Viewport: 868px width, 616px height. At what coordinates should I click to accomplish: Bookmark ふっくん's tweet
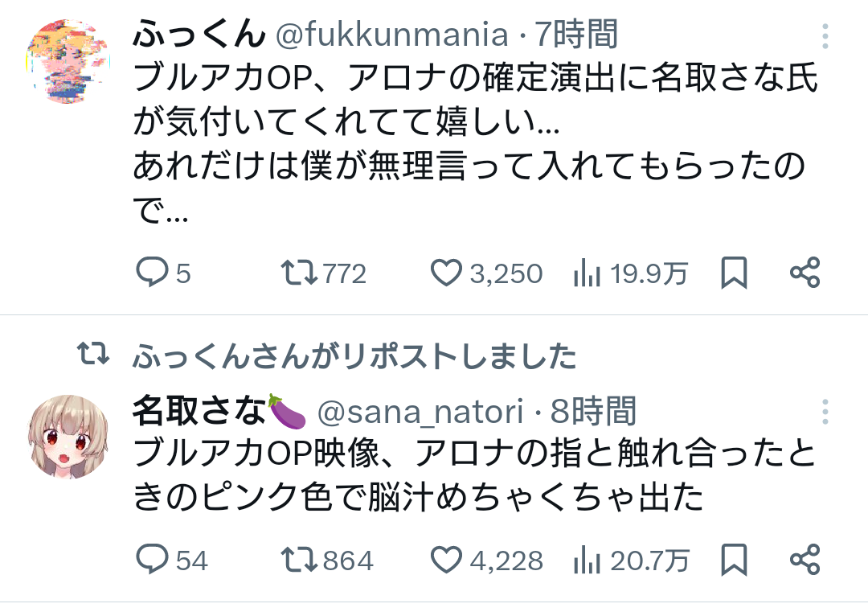coord(734,273)
